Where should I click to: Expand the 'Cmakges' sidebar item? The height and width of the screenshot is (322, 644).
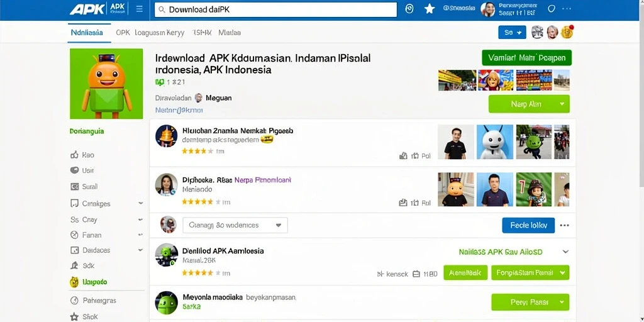point(107,203)
